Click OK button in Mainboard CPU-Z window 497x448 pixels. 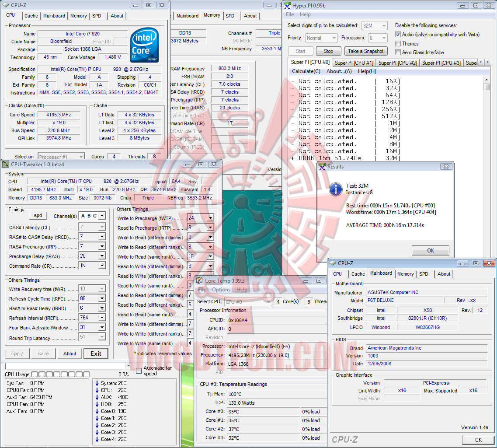click(478, 440)
